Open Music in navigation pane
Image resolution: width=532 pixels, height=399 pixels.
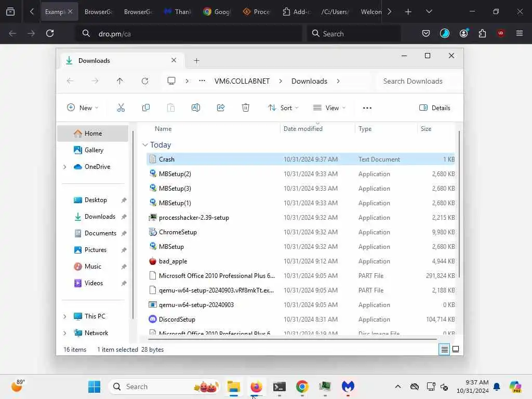coord(92,267)
